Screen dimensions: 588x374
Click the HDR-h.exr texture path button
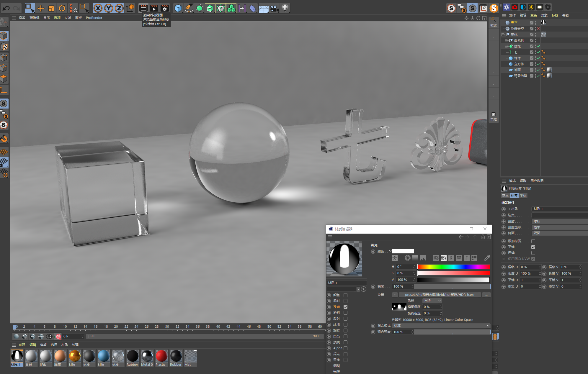[x=440, y=295]
